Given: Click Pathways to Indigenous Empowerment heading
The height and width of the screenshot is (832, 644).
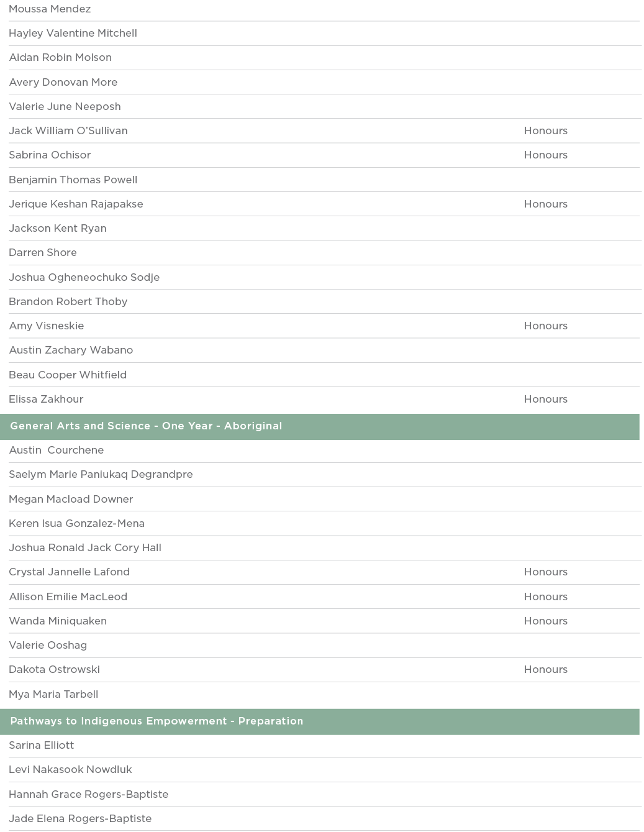Looking at the screenshot, I should pyautogui.click(x=156, y=721).
